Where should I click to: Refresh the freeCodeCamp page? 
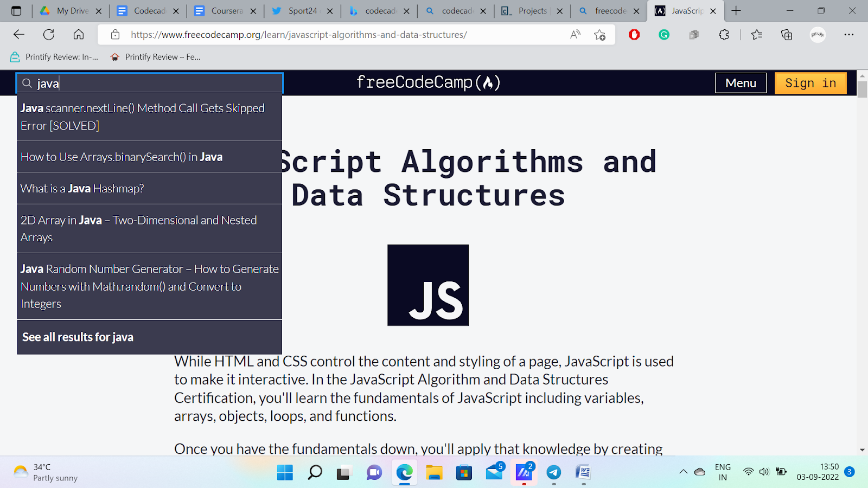pyautogui.click(x=49, y=35)
